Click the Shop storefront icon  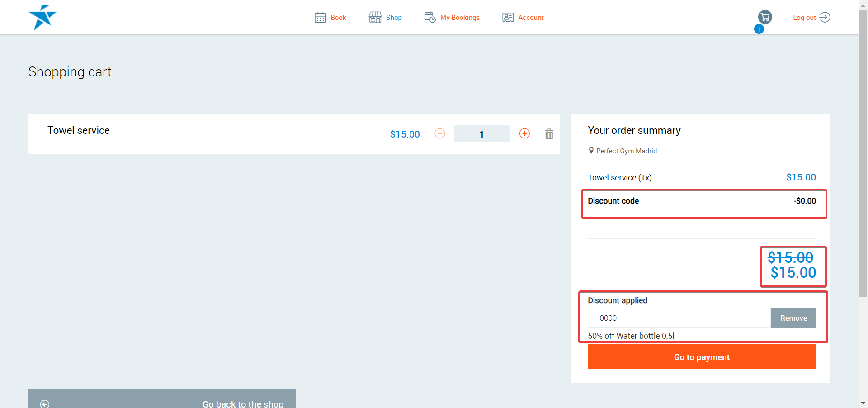pyautogui.click(x=375, y=18)
